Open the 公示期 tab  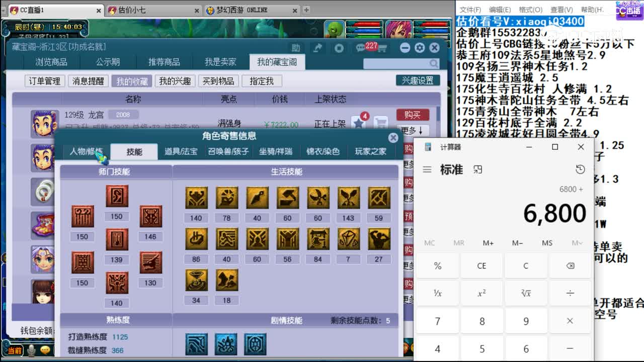(x=108, y=62)
